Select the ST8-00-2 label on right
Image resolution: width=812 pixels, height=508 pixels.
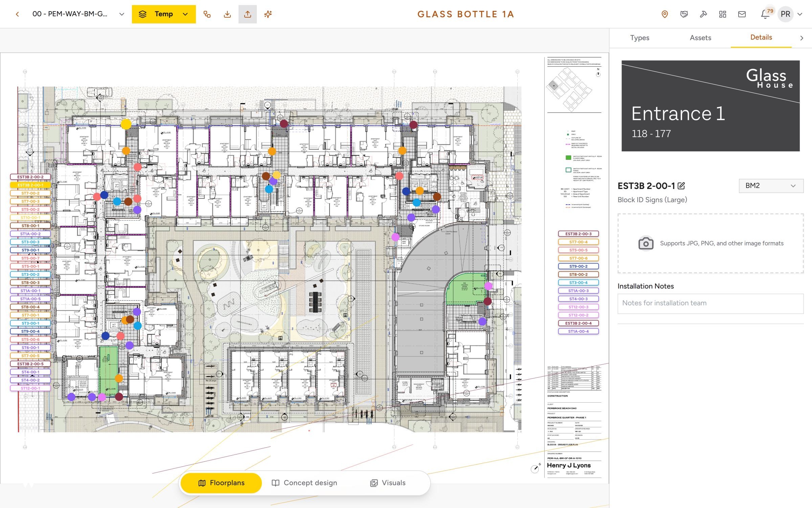pos(578,274)
